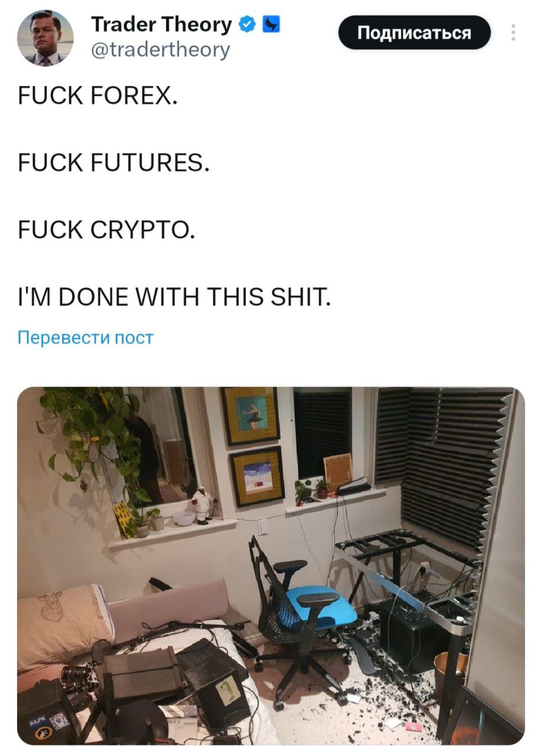Open the three-dot more options menu
This screenshot has width=540, height=756.
(x=513, y=32)
